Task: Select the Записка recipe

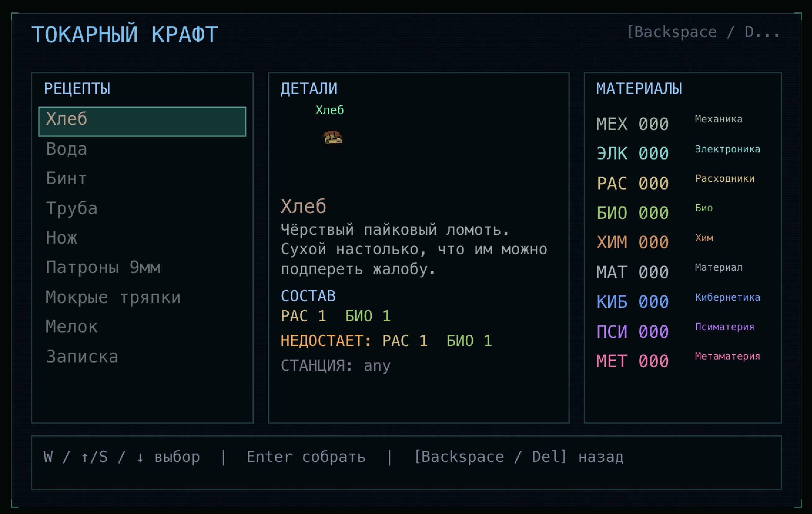Action: pos(142,357)
